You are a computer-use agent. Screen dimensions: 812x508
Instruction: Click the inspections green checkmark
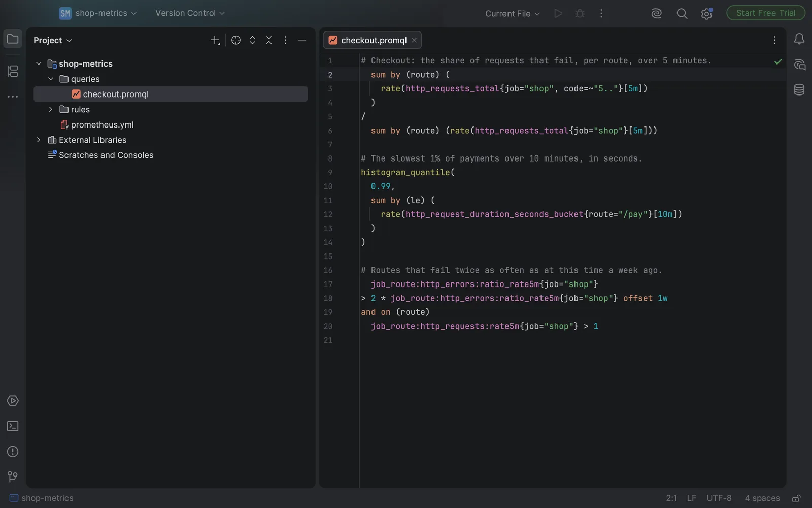[x=778, y=61]
